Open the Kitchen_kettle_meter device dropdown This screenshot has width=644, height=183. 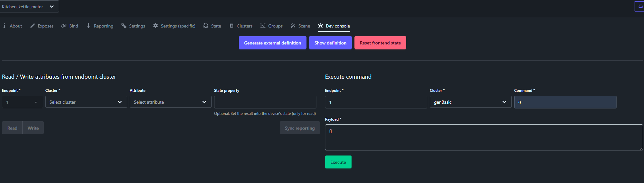pos(29,7)
